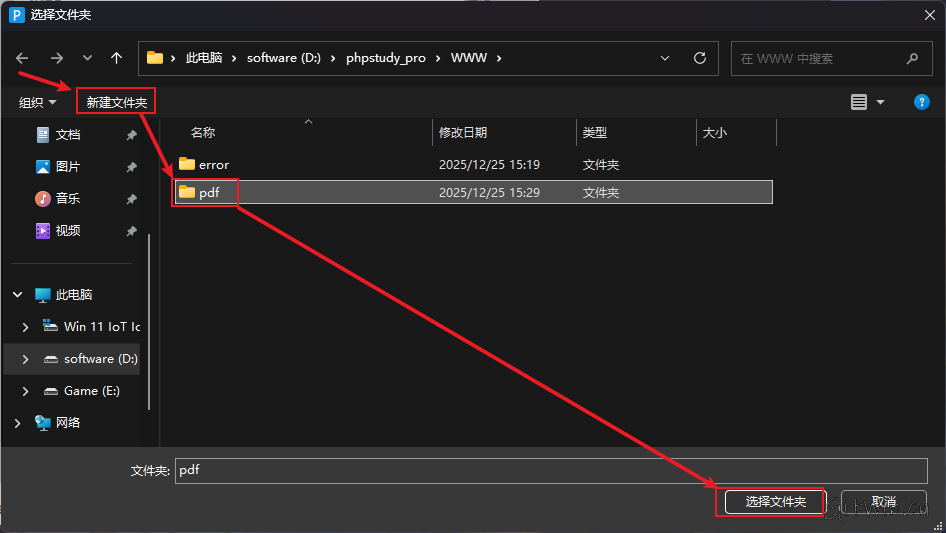The height and width of the screenshot is (533, 946).
Task: Go forward with the forward arrow
Action: (x=57, y=58)
